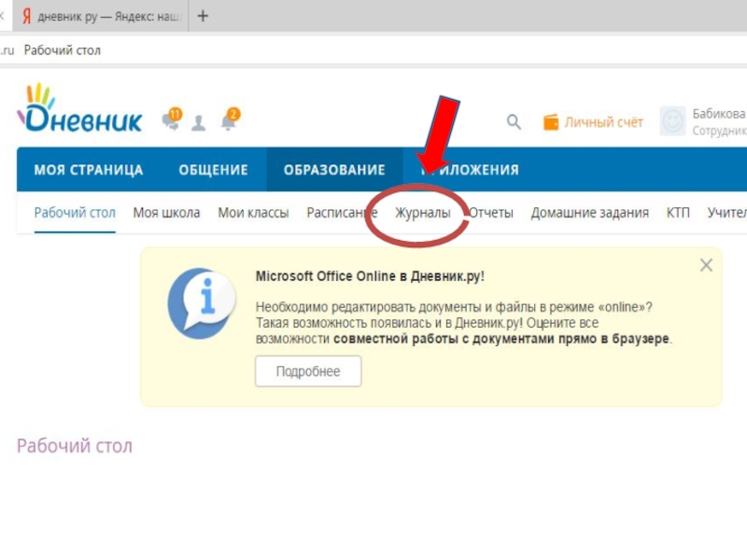747x560 pixels.
Task: Open Бабикова profile name
Action: (x=719, y=114)
